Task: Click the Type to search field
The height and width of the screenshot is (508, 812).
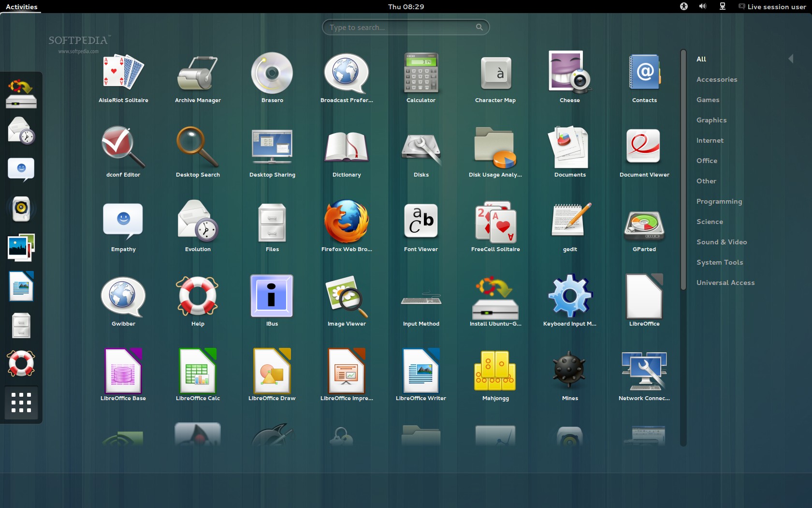Action: 401,28
